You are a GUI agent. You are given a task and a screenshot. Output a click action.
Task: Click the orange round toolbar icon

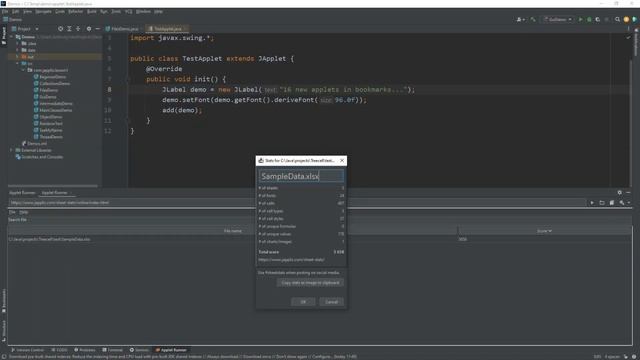click(626, 19)
